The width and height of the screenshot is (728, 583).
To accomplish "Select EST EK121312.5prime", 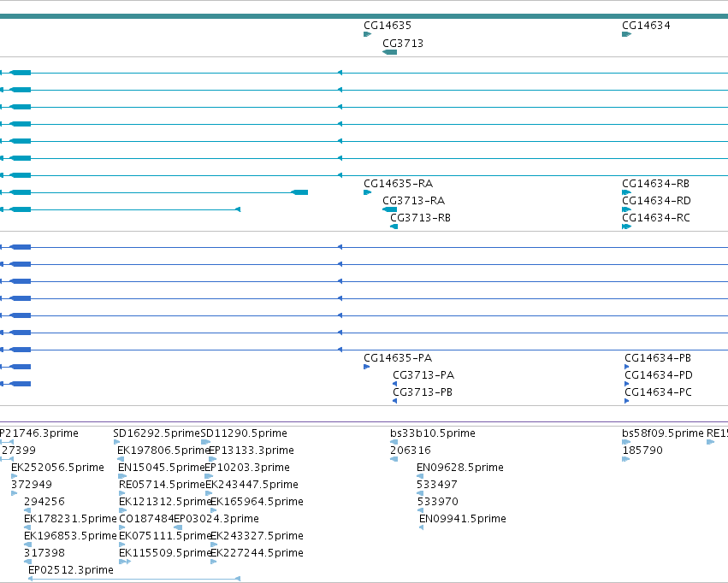I will [165, 502].
